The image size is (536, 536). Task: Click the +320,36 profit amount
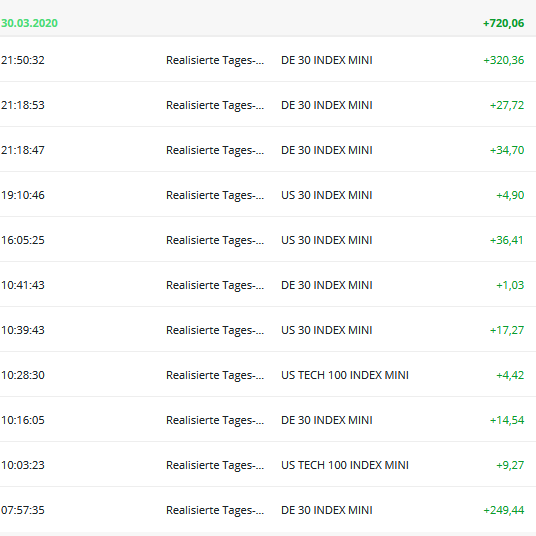pos(504,60)
